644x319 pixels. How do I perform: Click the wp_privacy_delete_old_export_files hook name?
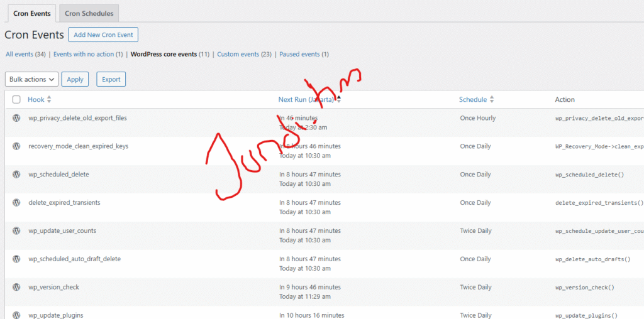click(x=77, y=118)
